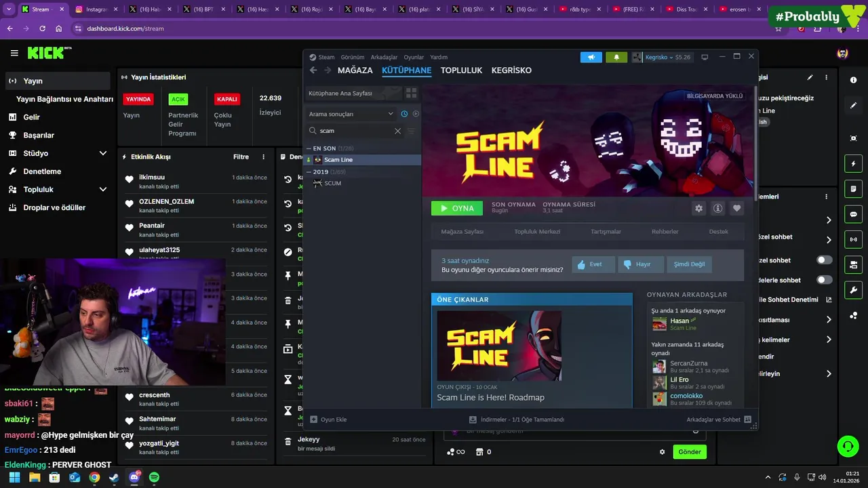Open the Oyunlar menu in Steam
868x488 pixels.
point(414,57)
